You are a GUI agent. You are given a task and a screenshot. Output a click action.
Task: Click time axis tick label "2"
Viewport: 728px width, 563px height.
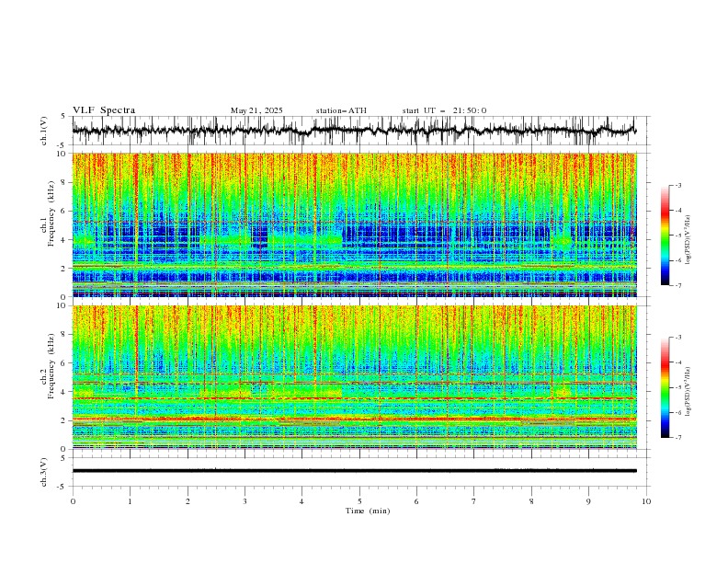click(188, 501)
